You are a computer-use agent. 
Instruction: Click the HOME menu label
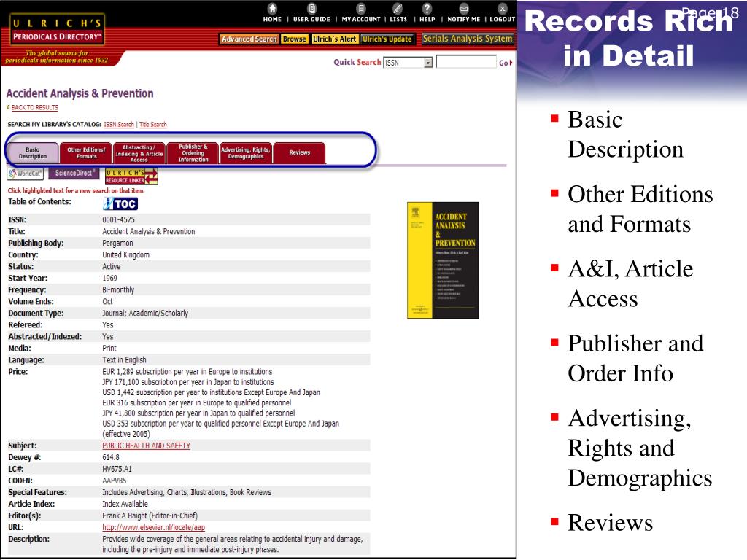272,19
